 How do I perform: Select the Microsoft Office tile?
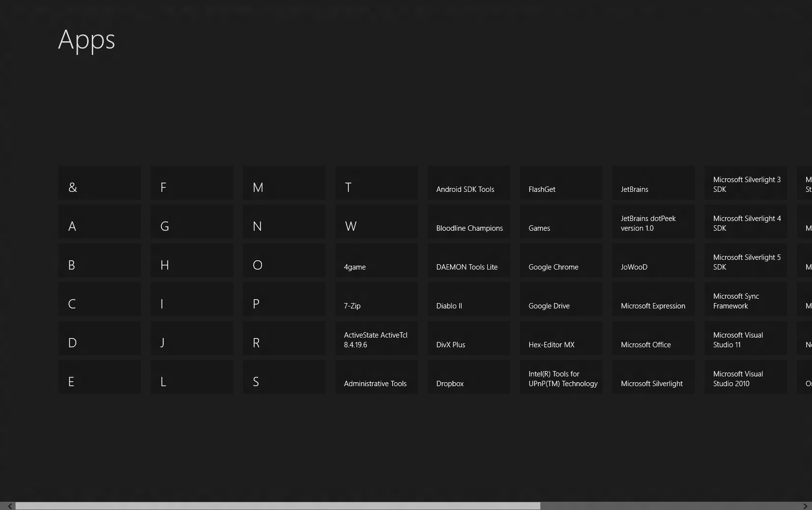[x=654, y=338]
